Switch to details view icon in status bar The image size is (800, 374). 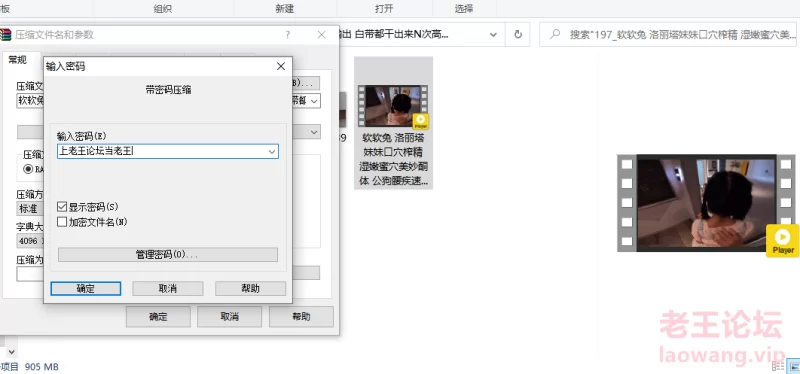pyautogui.click(x=779, y=366)
